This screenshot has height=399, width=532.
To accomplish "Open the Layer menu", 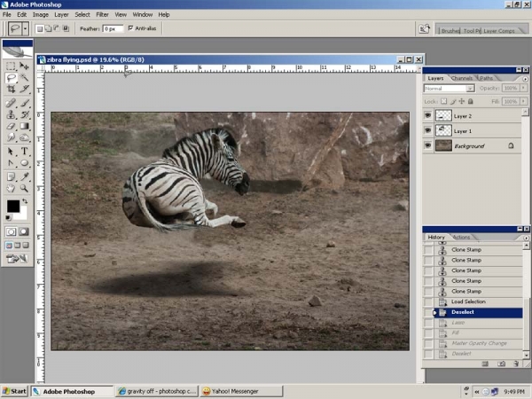I will (61, 14).
